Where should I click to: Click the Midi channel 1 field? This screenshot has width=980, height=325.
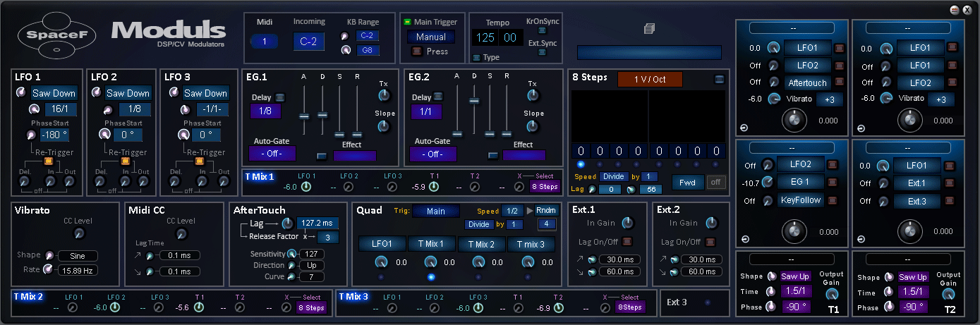265,42
